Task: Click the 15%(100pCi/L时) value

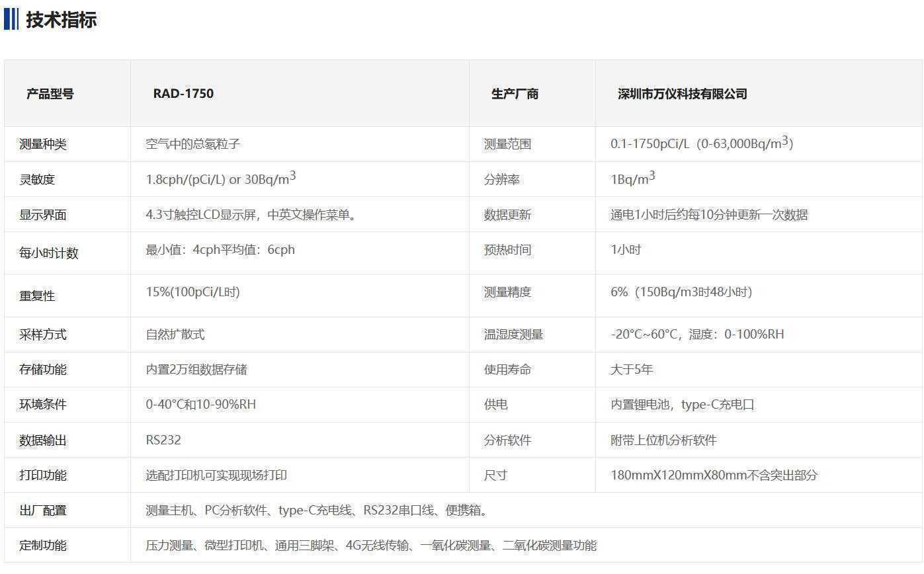Action: coord(192,292)
